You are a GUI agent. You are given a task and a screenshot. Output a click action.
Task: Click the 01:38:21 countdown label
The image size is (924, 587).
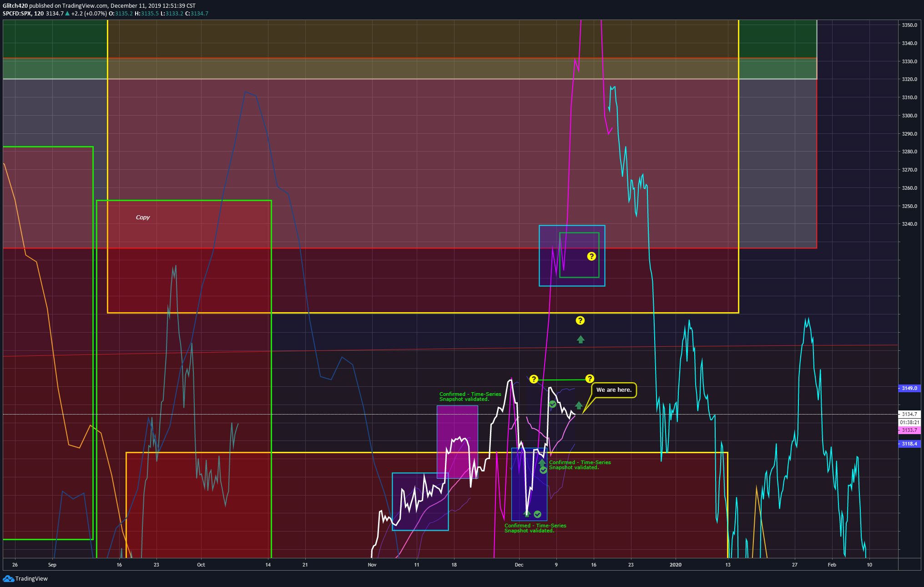[909, 422]
